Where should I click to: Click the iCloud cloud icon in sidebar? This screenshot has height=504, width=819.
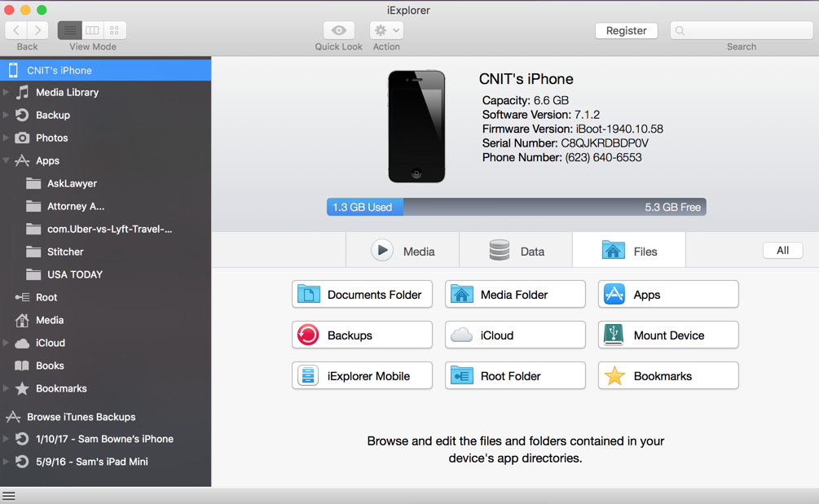(x=22, y=343)
